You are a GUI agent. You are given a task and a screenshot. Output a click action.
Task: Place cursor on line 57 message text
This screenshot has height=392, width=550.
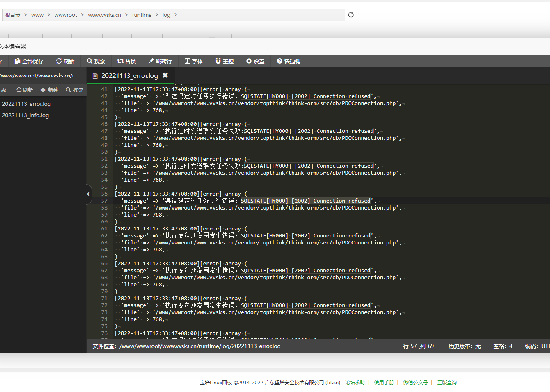249,201
